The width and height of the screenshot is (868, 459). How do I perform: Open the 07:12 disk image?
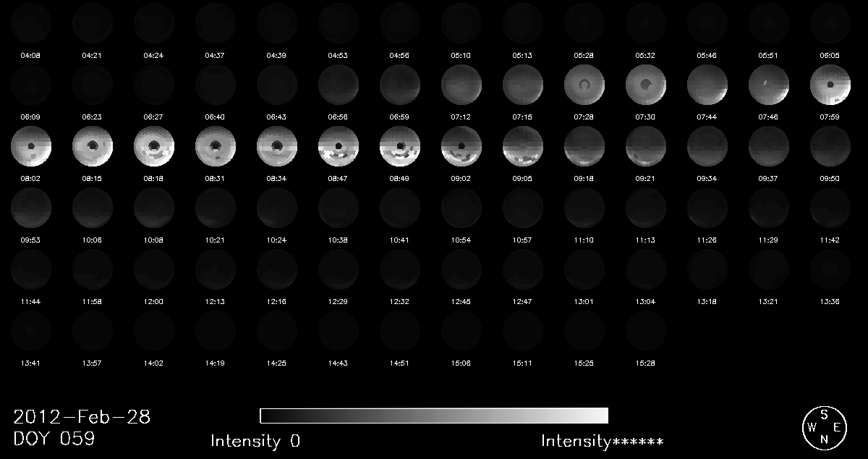point(461,85)
